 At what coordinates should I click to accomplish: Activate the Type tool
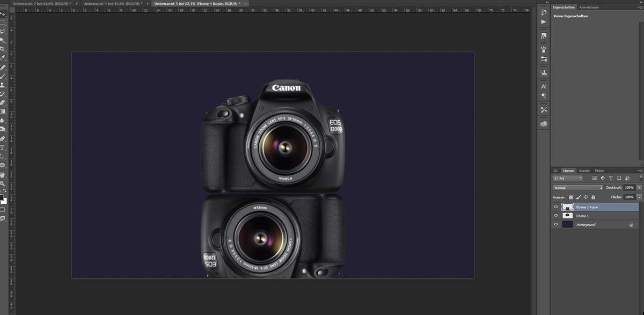4,146
